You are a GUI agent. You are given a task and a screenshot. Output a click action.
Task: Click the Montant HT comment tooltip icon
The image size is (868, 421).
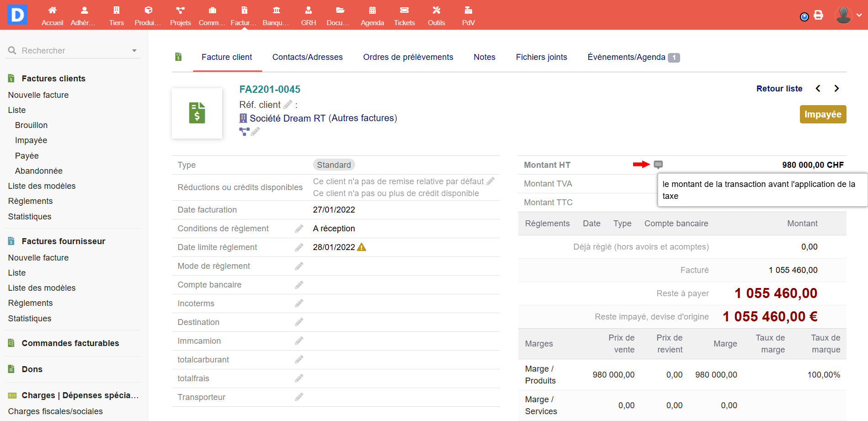658,165
